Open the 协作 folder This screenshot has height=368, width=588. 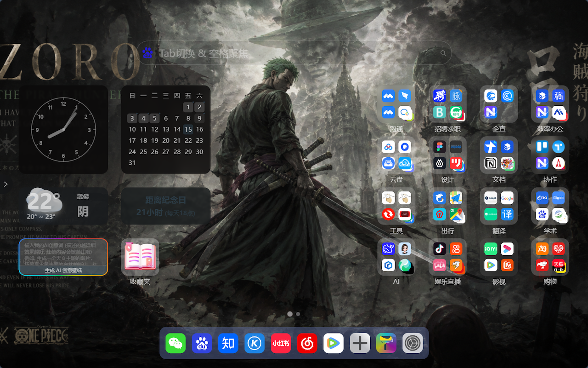(550, 155)
